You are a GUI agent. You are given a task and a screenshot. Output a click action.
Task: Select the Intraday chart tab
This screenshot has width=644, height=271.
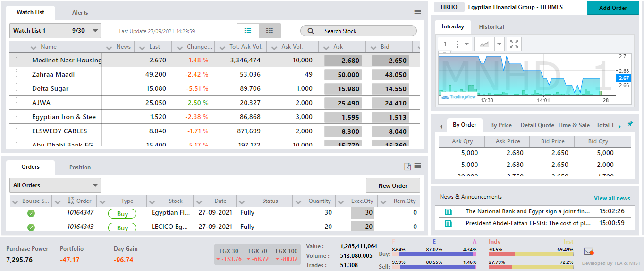point(453,26)
